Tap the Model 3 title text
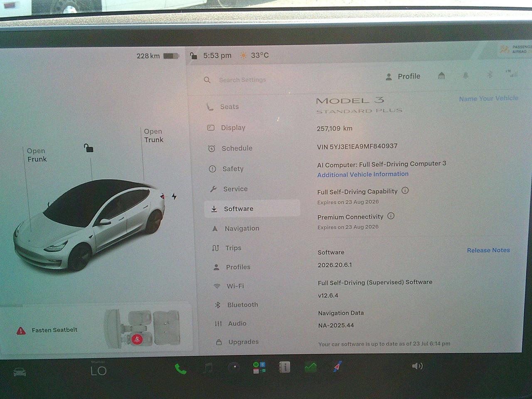The height and width of the screenshot is (399, 532). (x=350, y=100)
